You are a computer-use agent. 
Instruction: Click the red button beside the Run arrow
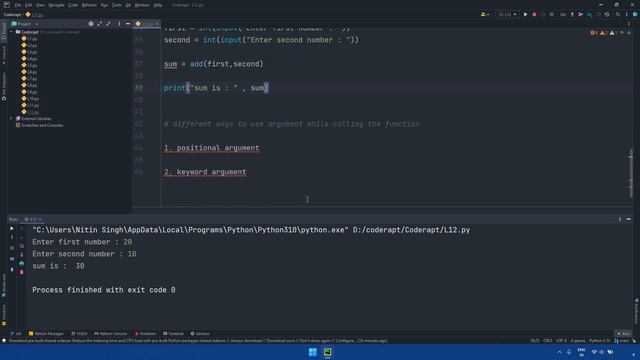point(534,14)
